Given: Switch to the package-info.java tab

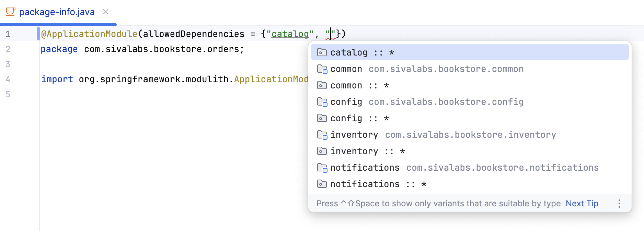Looking at the screenshot, I should click(57, 12).
